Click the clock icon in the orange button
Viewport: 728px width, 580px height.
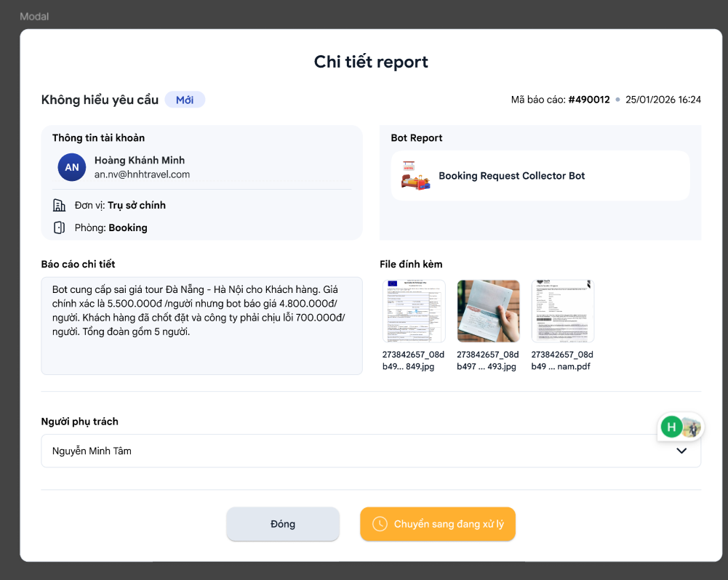pyautogui.click(x=380, y=524)
